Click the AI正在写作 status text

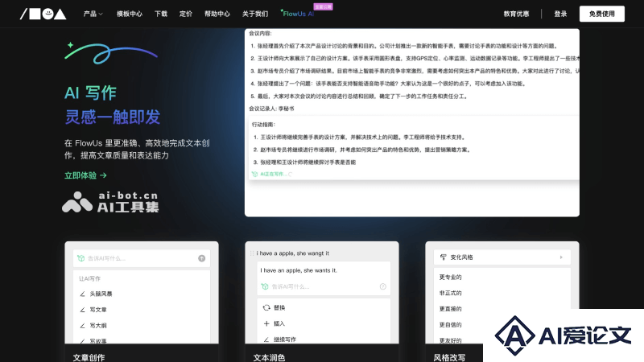click(273, 174)
